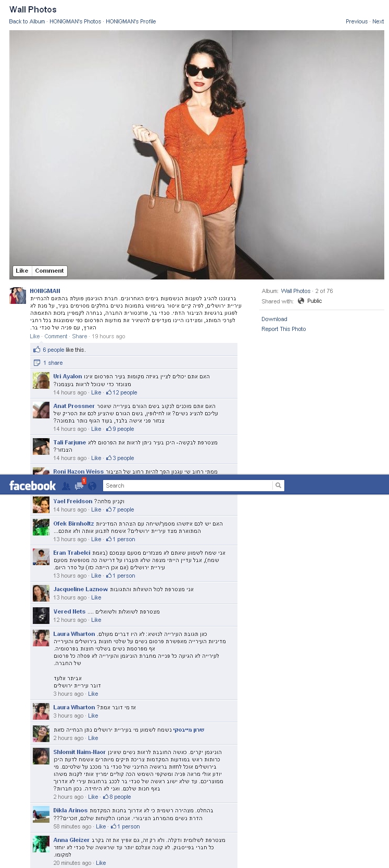Open the friend requests icon
The height and width of the screenshot is (868, 389).
tap(66, 486)
